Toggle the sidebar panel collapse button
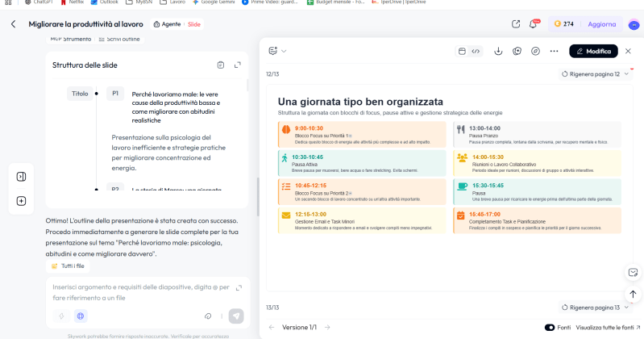Image resolution: width=644 pixels, height=339 pixels. click(x=21, y=176)
